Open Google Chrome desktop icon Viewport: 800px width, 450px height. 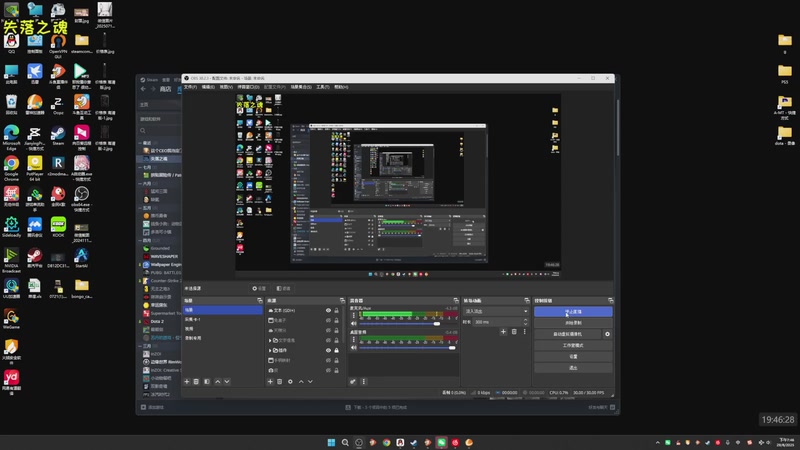pyautogui.click(x=11, y=166)
